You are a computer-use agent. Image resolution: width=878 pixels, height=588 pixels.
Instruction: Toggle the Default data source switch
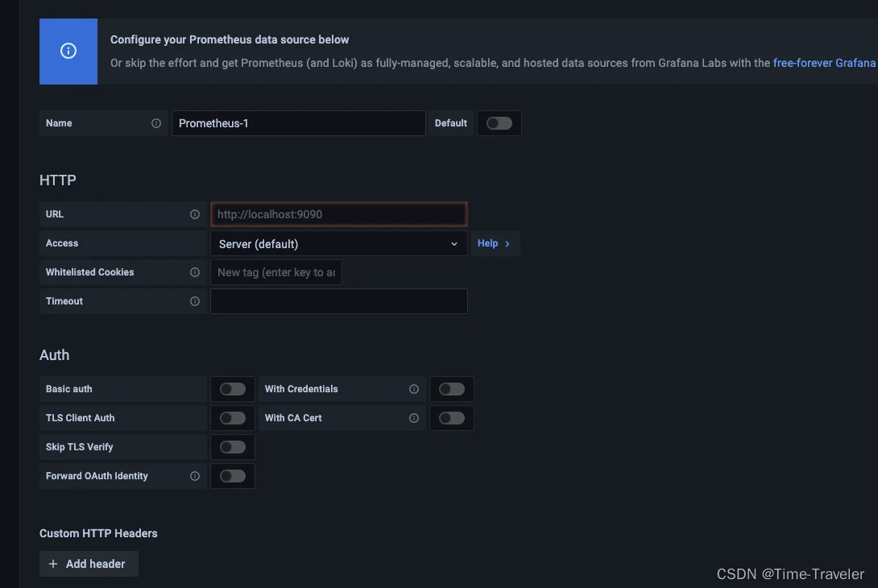[x=499, y=123]
